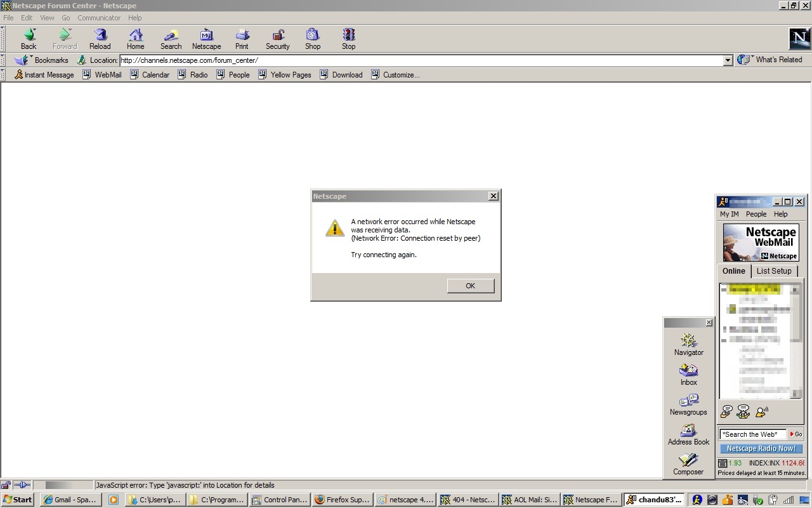Switch to Gmail taskbar item
The image size is (812, 508).
(70, 500)
